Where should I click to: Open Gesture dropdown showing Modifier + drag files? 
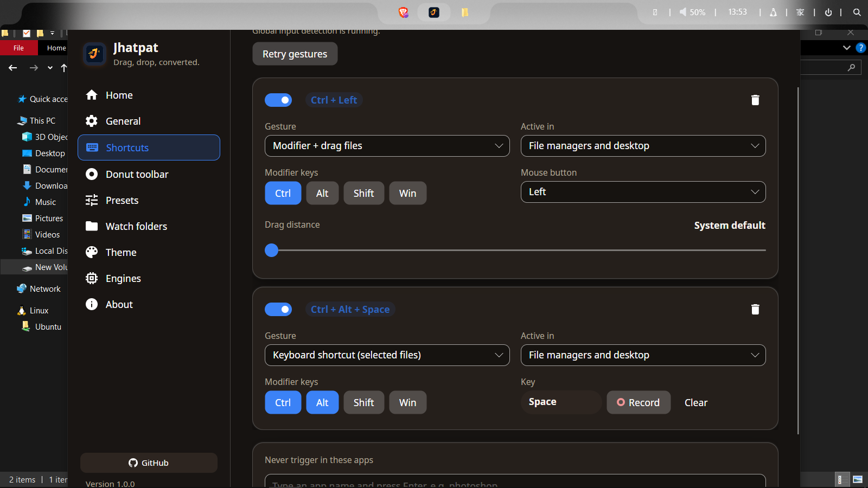coord(387,146)
